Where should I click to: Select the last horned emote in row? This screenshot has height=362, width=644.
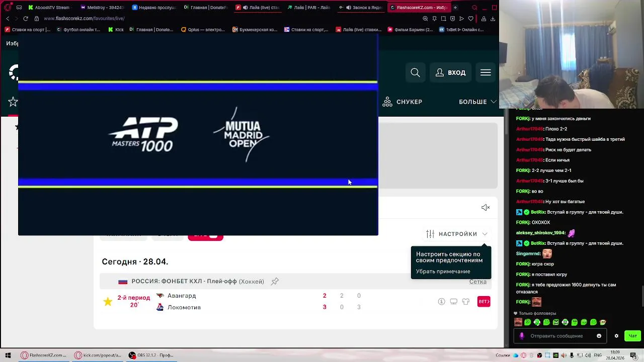603,322
